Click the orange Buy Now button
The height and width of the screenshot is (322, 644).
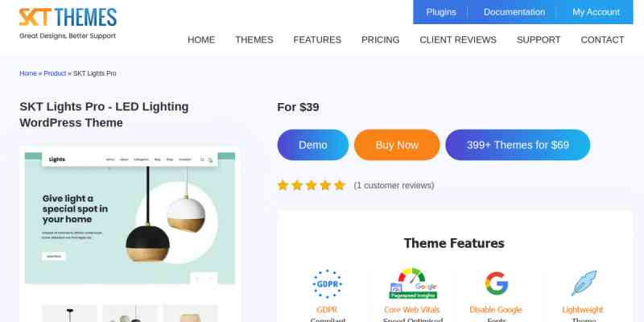point(397,145)
